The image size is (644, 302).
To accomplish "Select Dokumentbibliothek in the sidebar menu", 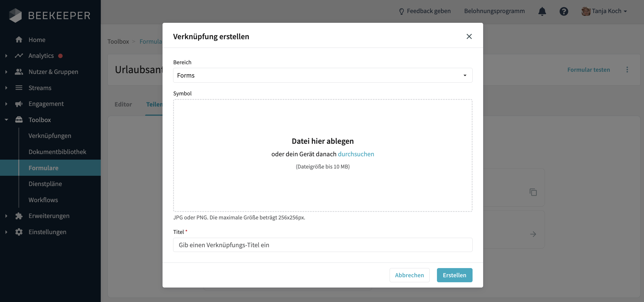I will click(57, 152).
